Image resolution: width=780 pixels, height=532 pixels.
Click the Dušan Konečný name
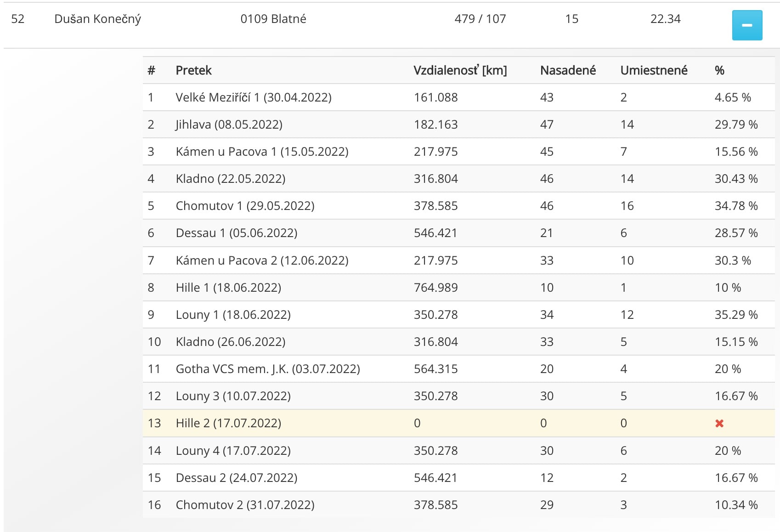tap(97, 19)
